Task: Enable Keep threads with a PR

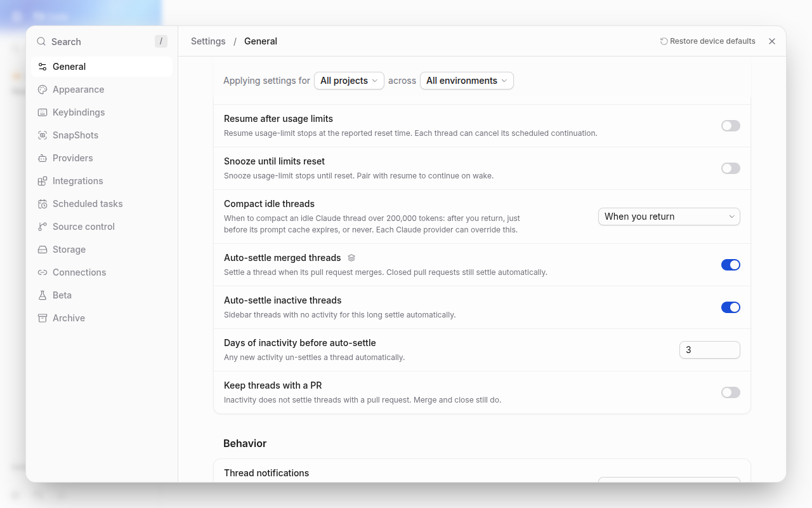Action: pos(731,392)
